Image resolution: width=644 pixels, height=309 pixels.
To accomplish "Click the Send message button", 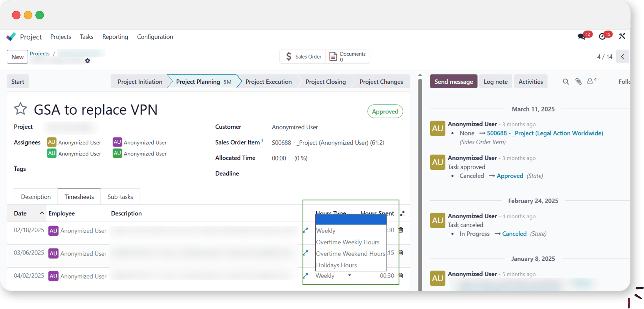I will [453, 82].
